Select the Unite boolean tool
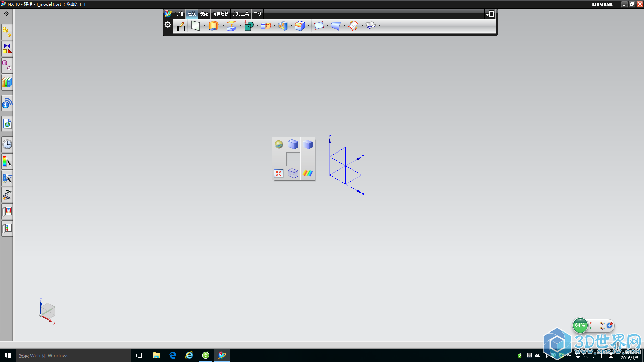Image resolution: width=644 pixels, height=362 pixels. [x=249, y=26]
